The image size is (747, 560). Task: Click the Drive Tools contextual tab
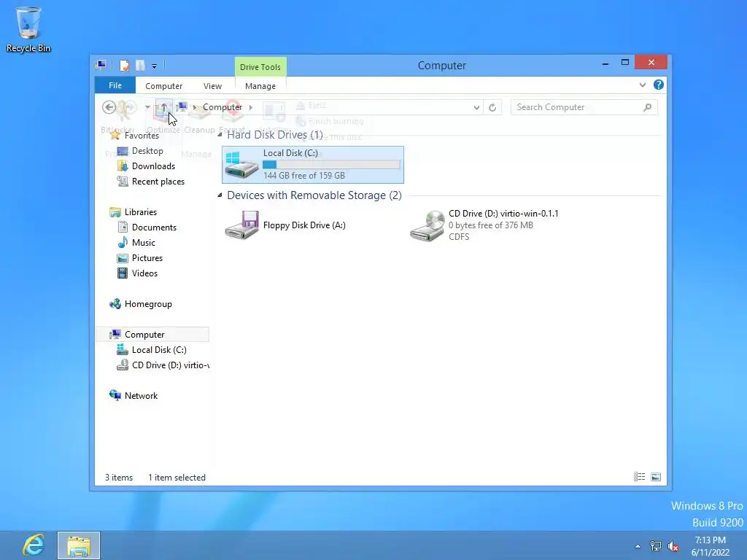pyautogui.click(x=260, y=67)
